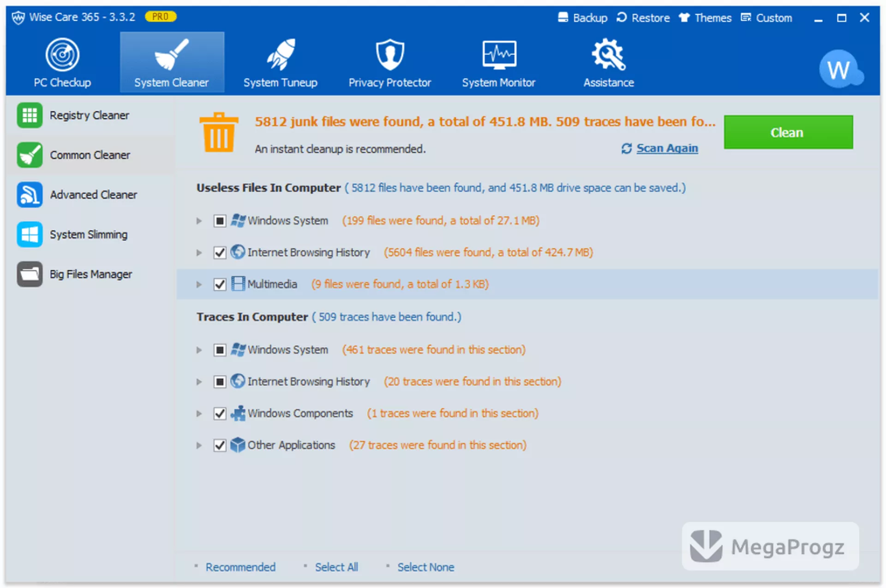This screenshot has width=886, height=588.
Task: Click the System Slimming Windows icon
Action: click(30, 234)
